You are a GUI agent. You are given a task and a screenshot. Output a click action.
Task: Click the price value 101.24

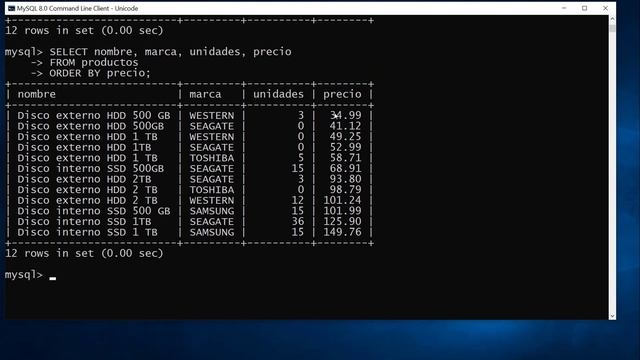[342, 200]
